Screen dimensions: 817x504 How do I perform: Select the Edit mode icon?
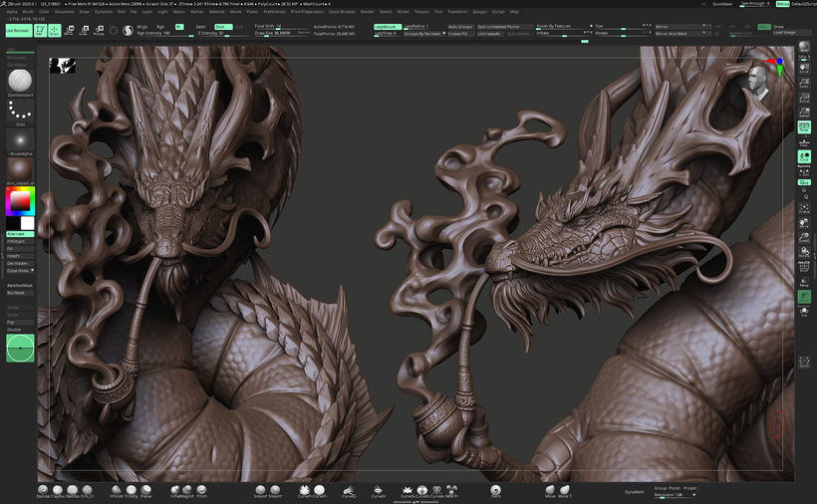point(41,31)
